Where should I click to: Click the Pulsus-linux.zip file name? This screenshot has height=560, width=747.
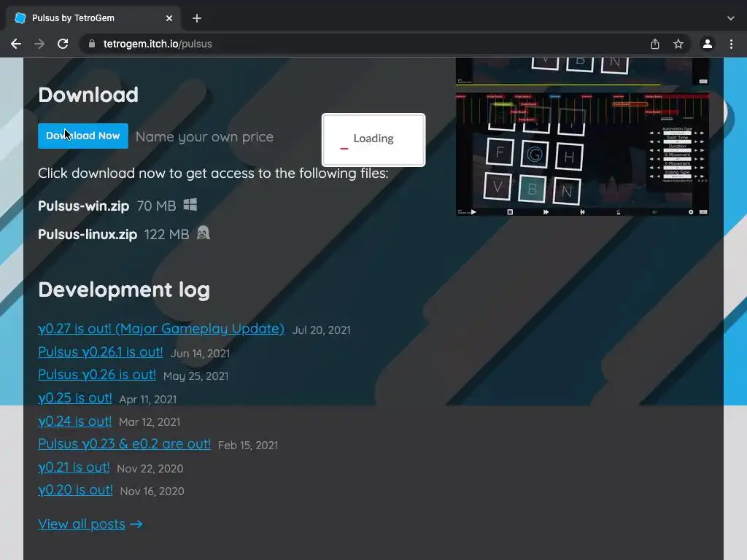click(88, 234)
